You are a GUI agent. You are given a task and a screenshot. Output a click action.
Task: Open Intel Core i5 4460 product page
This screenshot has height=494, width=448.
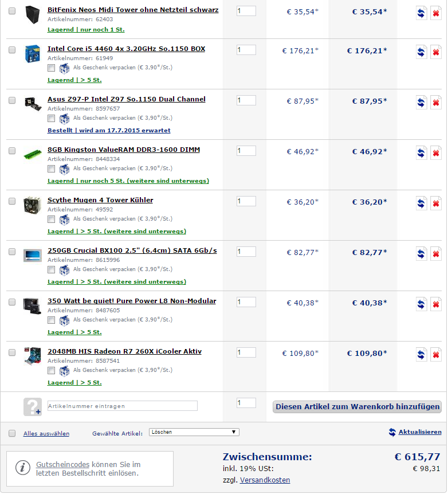click(x=127, y=49)
